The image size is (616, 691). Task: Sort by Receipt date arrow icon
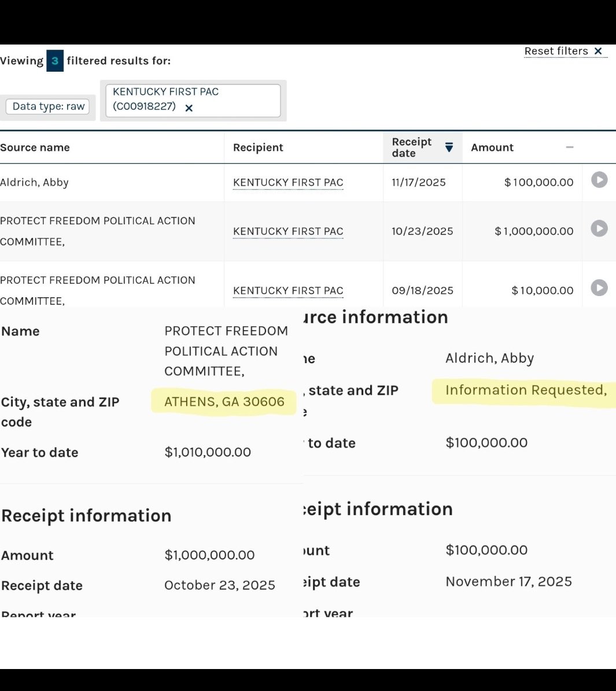449,147
